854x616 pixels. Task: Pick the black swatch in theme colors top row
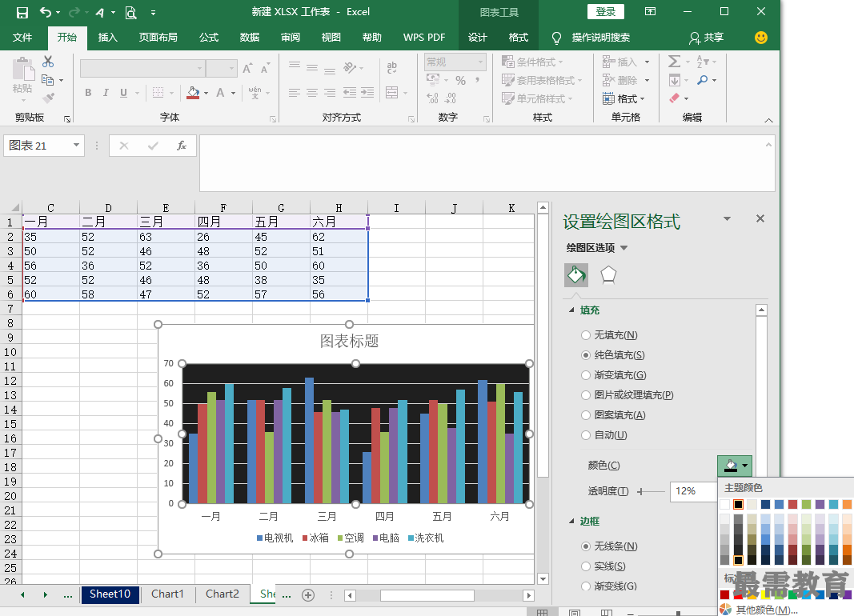738,505
